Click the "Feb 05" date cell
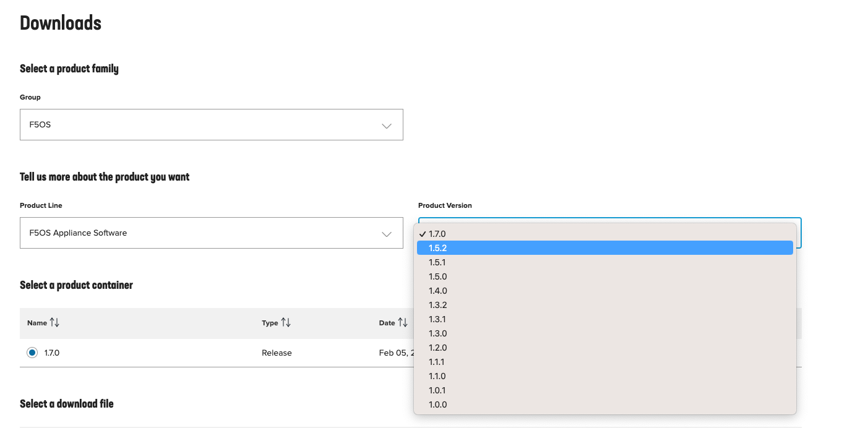868x428 pixels. (x=396, y=353)
